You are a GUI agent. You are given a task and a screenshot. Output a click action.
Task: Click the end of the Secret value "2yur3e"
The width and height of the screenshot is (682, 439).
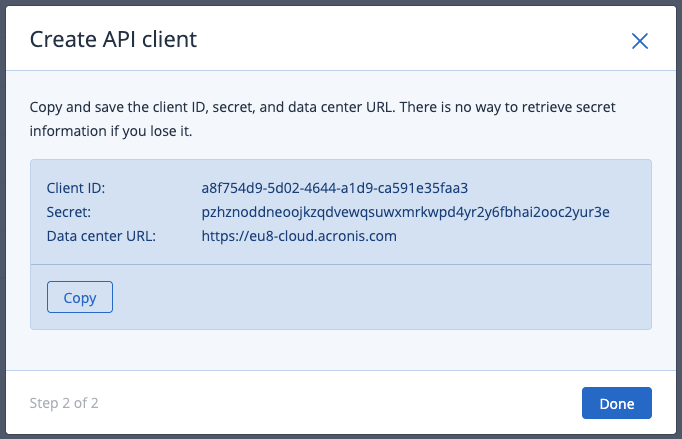point(589,212)
